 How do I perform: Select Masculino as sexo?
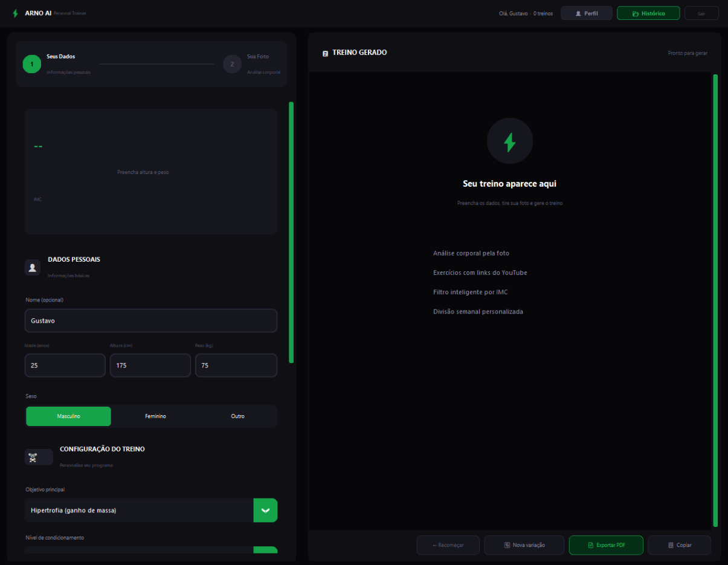69,416
